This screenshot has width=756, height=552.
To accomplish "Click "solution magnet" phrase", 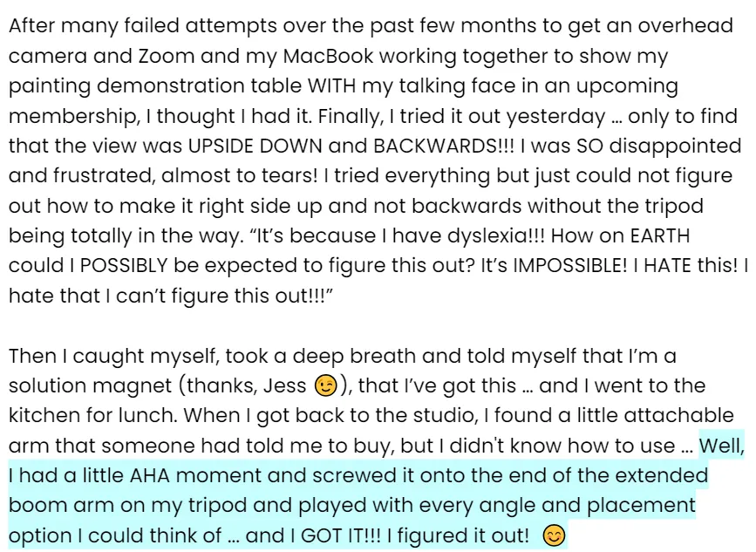I will pos(90,385).
